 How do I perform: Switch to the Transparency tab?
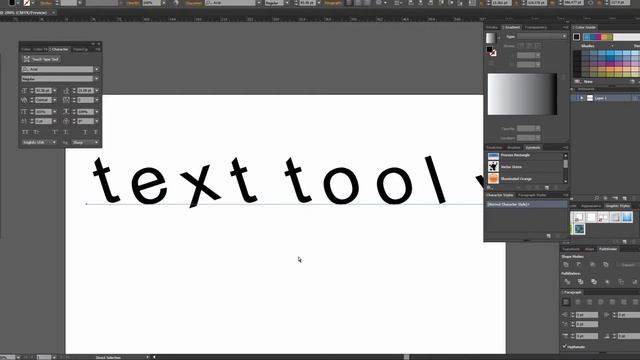(536, 27)
